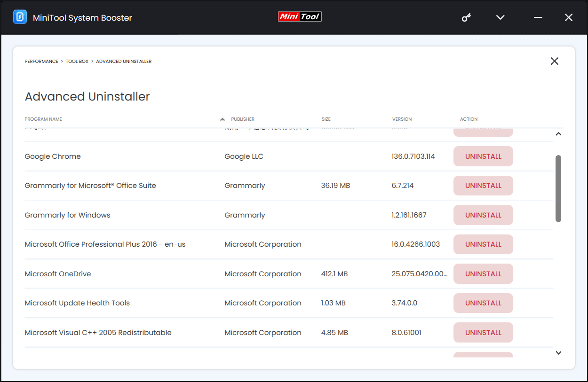Click Microsoft Corporation publisher in OneDrive row
This screenshot has height=382, width=588.
(x=263, y=274)
